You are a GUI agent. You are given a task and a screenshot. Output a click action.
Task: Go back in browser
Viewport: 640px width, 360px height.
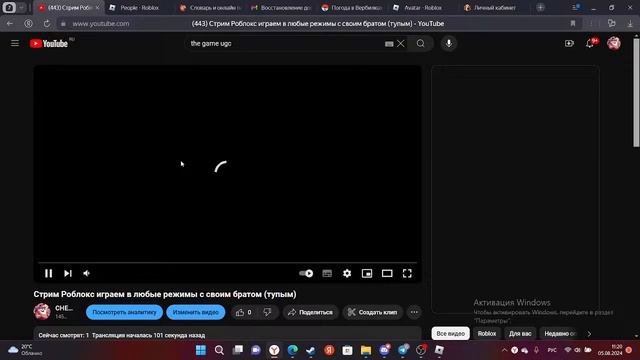pyautogui.click(x=10, y=24)
